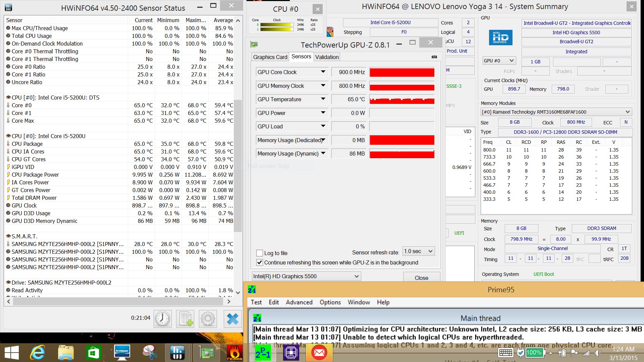The image size is (644, 362).
Task: Click the logging start spreadsheet icon
Action: [185, 318]
